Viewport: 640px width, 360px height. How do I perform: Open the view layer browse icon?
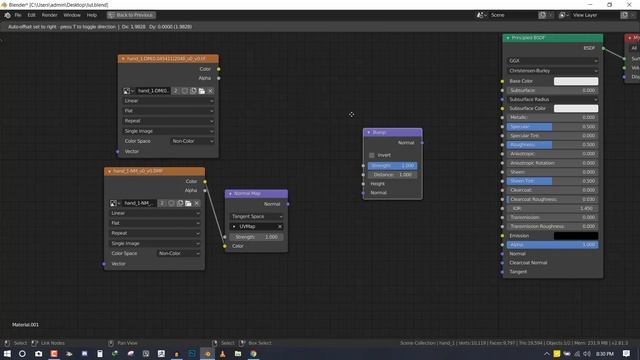[564, 15]
